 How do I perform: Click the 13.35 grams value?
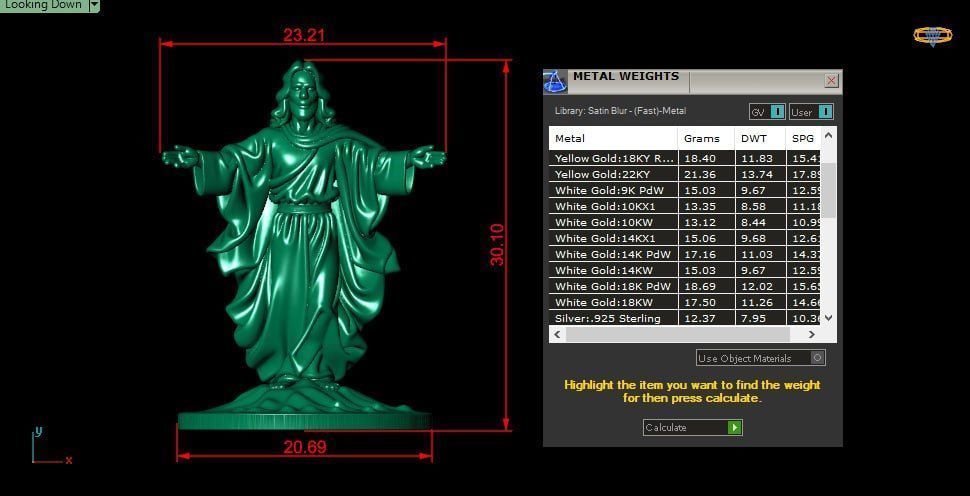coord(700,207)
